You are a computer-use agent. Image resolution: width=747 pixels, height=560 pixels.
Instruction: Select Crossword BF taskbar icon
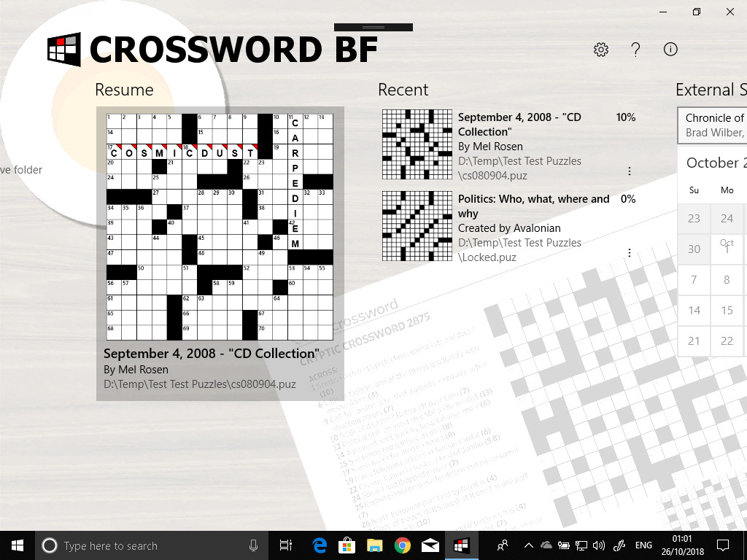coord(461,545)
